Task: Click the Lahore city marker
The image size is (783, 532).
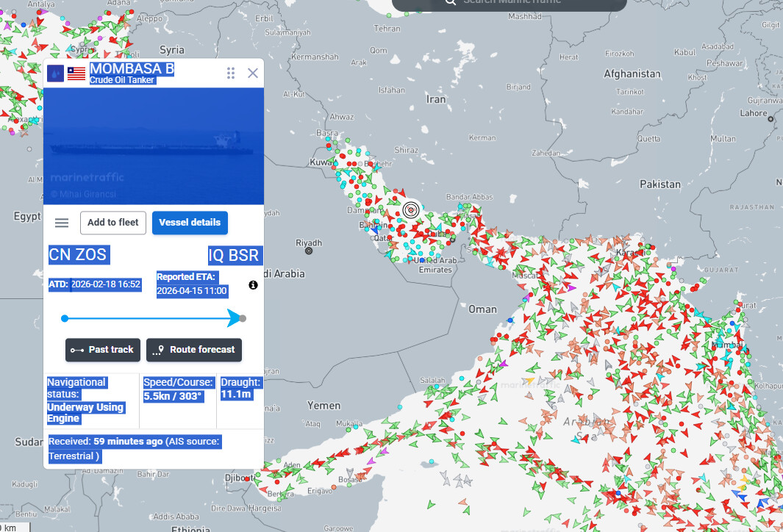Action: coord(771,118)
